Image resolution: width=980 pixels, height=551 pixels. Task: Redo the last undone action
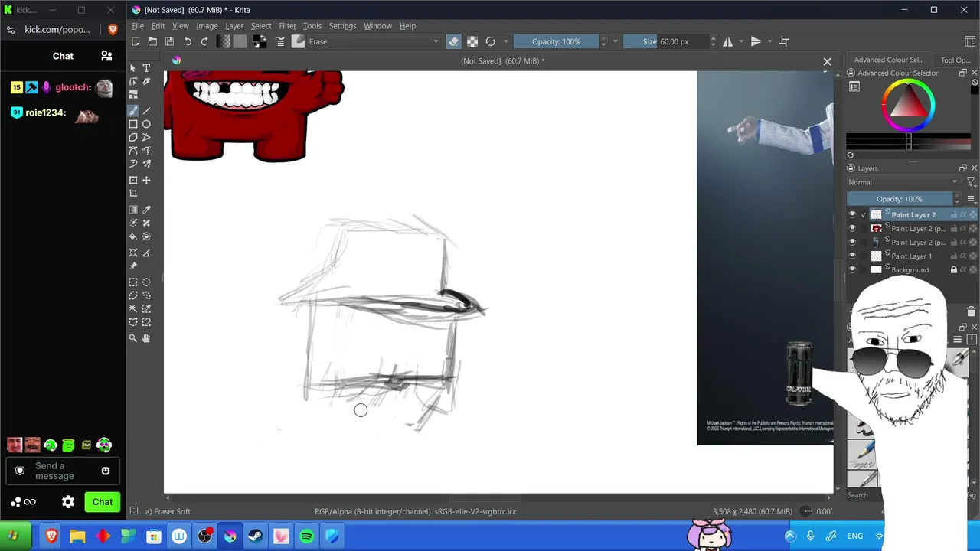pyautogui.click(x=204, y=41)
